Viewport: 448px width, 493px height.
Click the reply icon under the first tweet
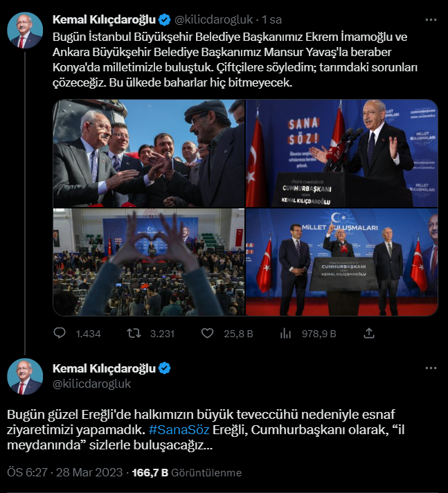click(60, 333)
